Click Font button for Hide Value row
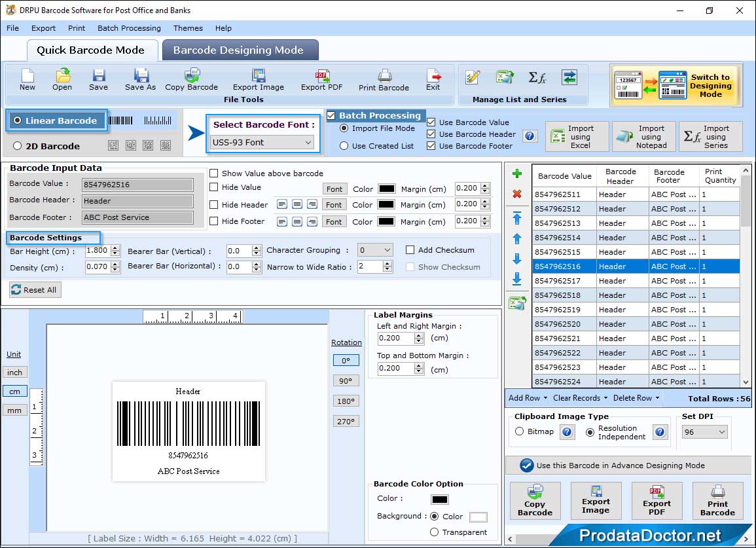This screenshot has width=756, height=548. [334, 189]
